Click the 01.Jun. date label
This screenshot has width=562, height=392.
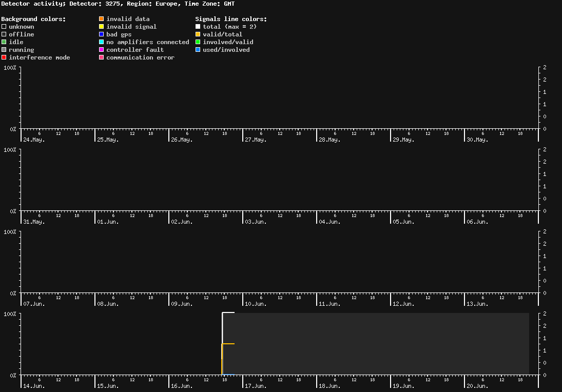[108, 222]
